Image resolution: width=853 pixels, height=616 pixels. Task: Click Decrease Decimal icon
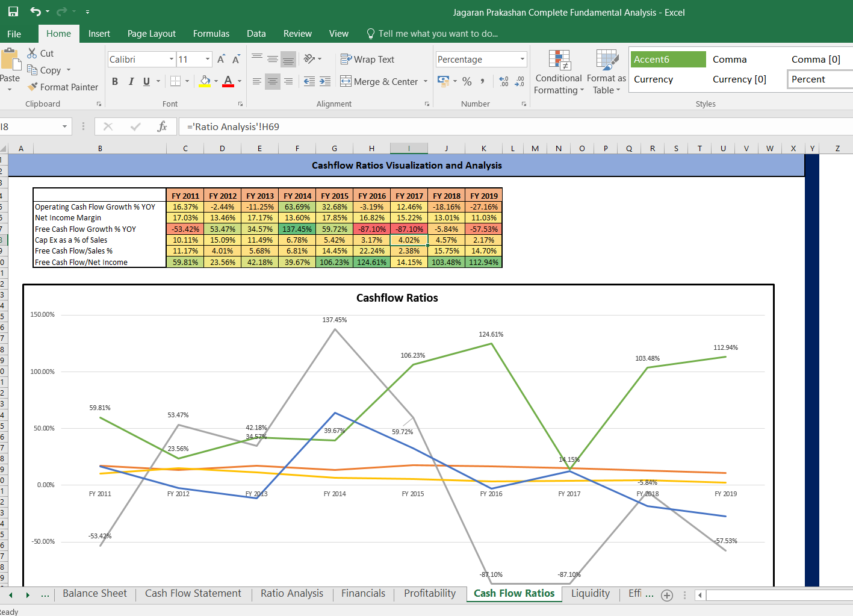click(x=520, y=81)
